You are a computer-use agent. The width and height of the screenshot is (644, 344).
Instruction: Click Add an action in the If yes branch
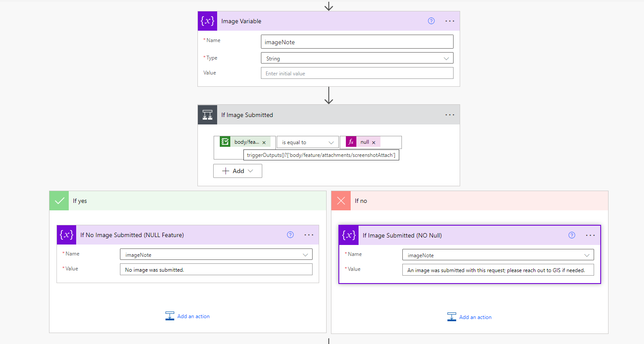[x=193, y=316]
